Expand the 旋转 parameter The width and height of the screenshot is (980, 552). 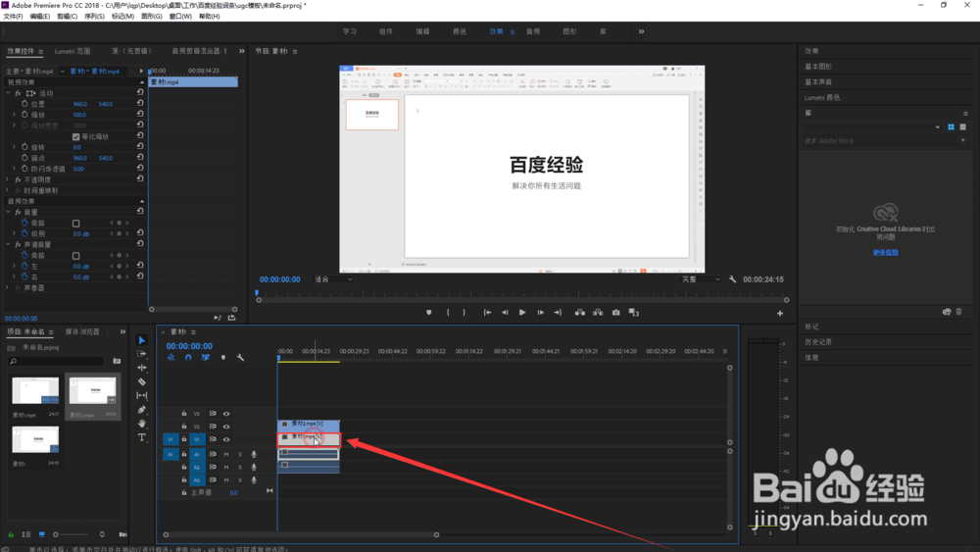point(15,147)
